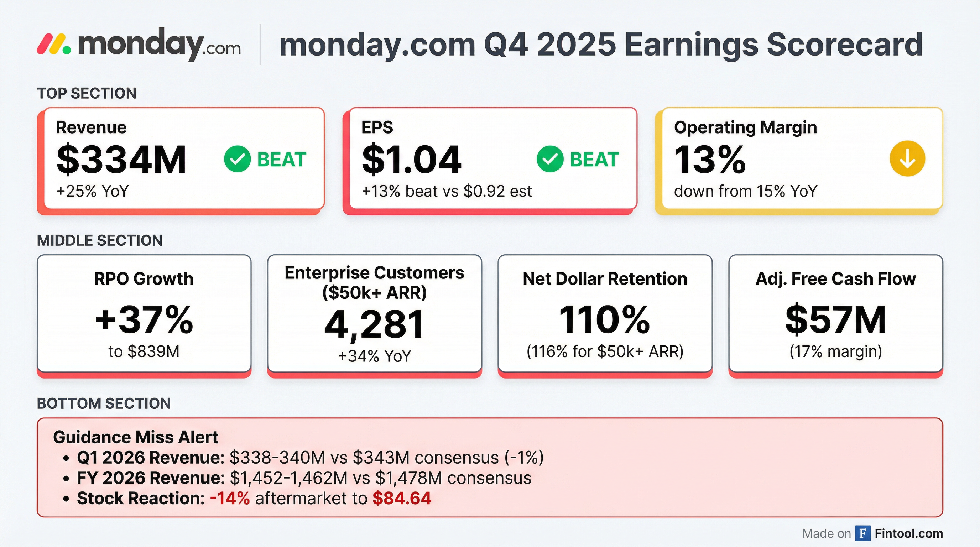980x547 pixels.
Task: Open the Adj. Free Cash Flow card
Action: pos(835,314)
